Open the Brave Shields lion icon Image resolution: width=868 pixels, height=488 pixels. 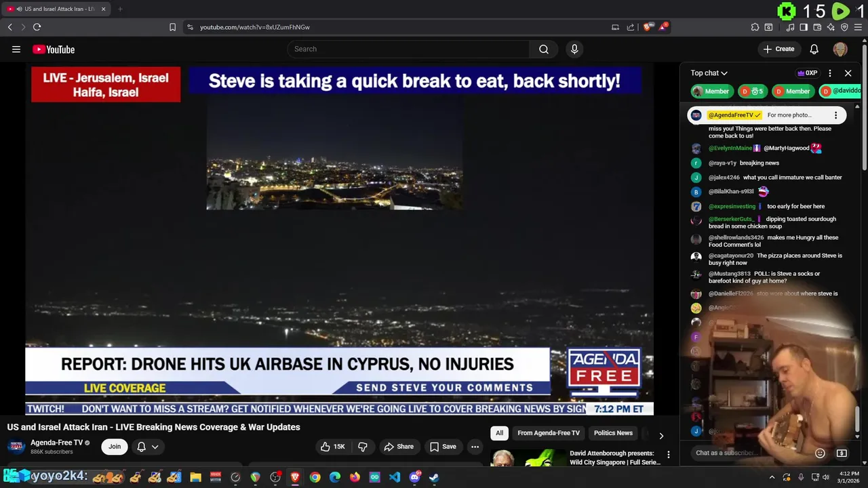point(648,27)
